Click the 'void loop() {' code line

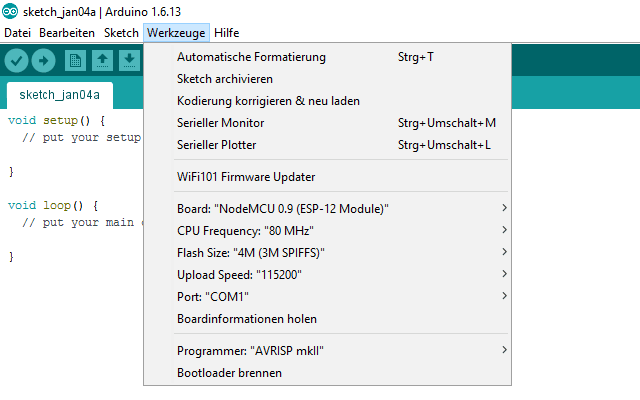53,206
